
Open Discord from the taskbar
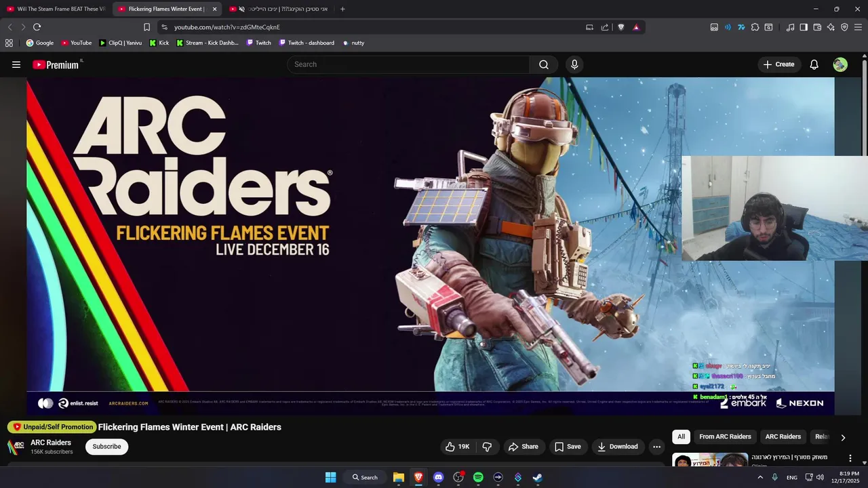pos(438,477)
